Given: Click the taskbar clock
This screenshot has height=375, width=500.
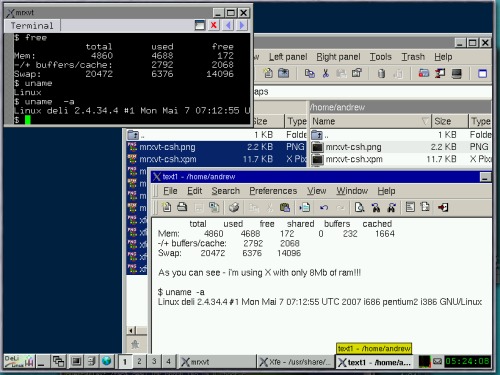Looking at the screenshot, I should tap(467, 361).
